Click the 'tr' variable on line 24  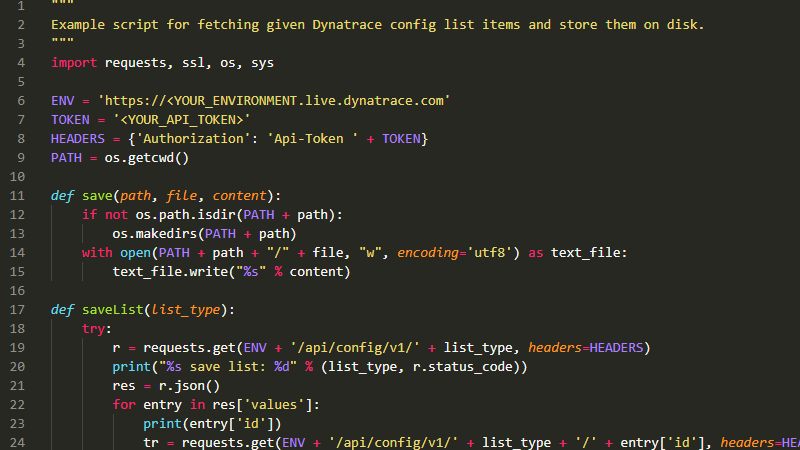pos(151,443)
